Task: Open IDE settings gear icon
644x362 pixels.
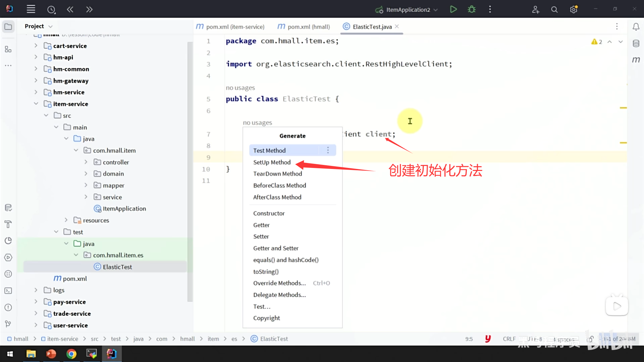Action: click(x=574, y=10)
